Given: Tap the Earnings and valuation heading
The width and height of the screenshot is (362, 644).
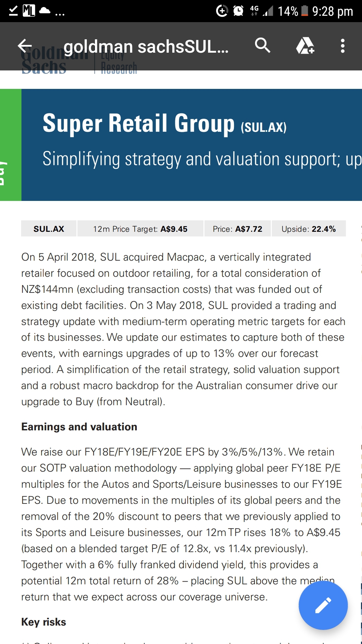Looking at the screenshot, I should pos(79,427).
